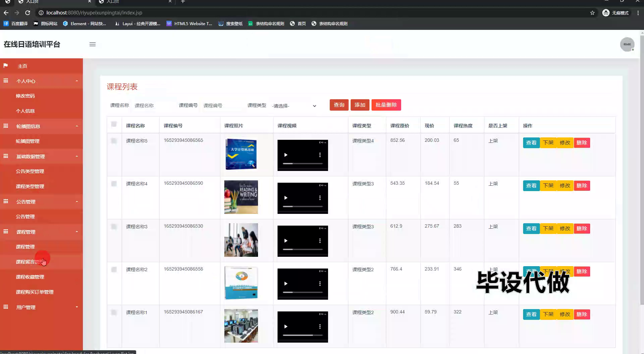Click the flag icon beside 主页
644x354 pixels.
click(x=6, y=66)
